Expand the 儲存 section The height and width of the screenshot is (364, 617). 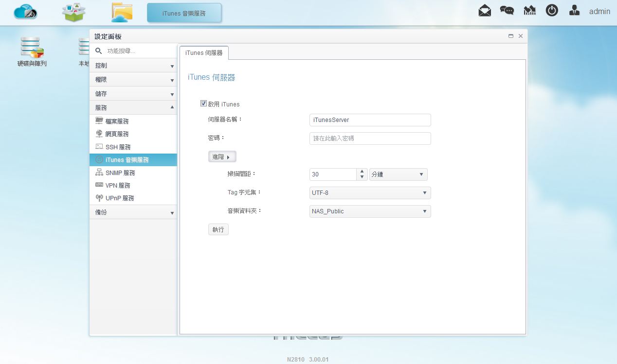point(133,94)
